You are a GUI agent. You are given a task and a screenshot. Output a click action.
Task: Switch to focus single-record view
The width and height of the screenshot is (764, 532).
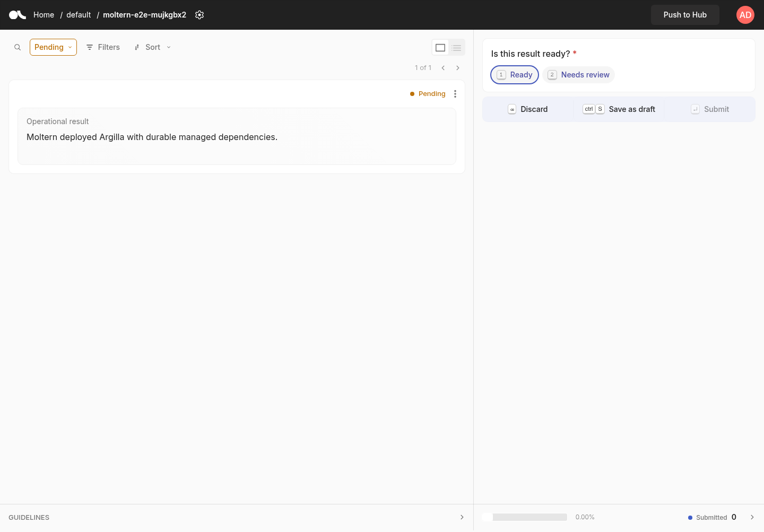(440, 48)
